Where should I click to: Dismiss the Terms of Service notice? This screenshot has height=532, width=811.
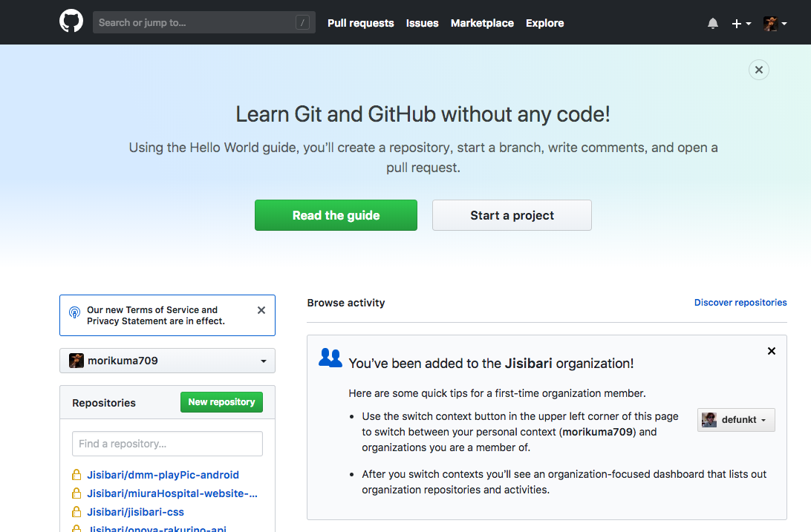point(261,309)
